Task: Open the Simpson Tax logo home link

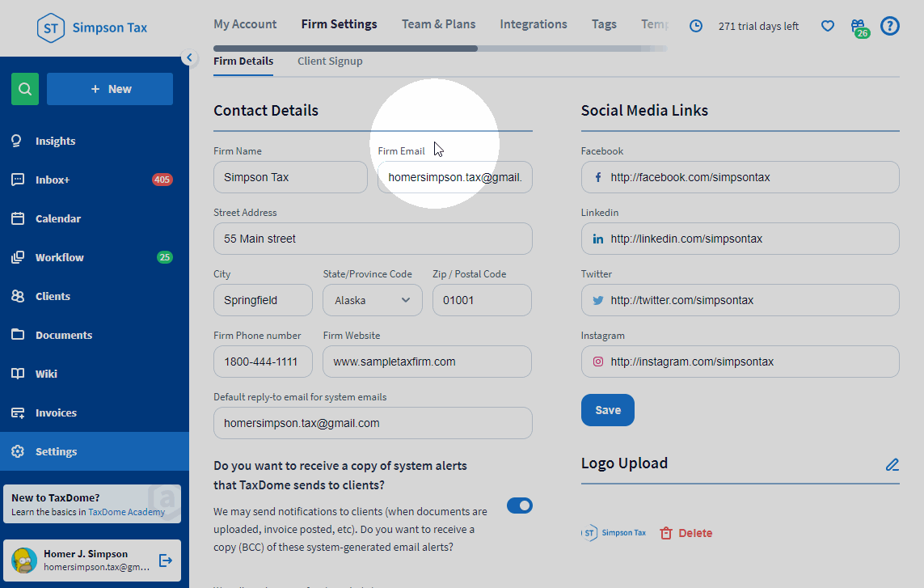Action: (92, 27)
